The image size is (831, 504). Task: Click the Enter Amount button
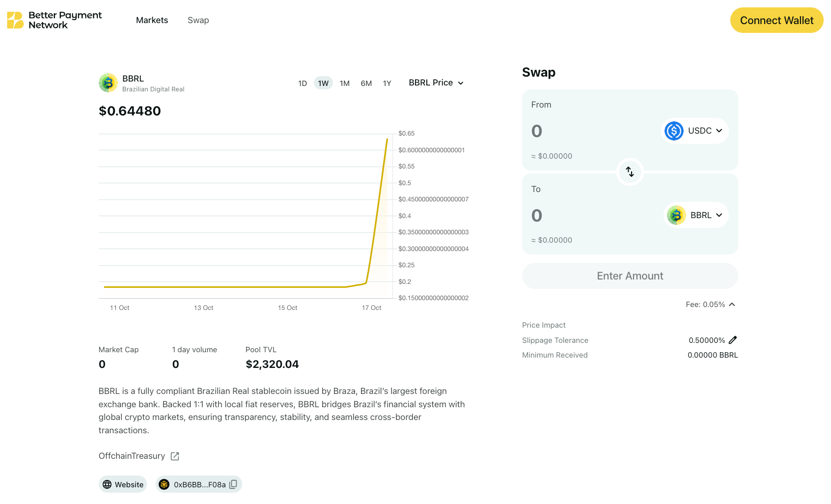[630, 276]
